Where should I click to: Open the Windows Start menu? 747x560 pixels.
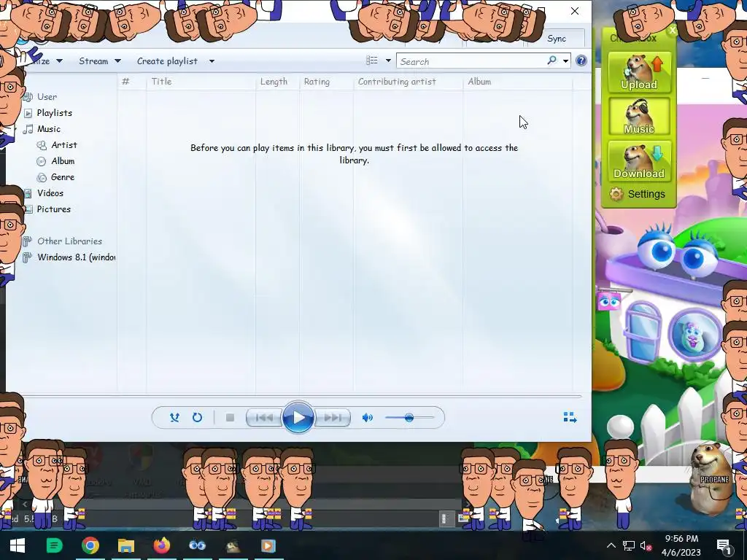pos(18,545)
